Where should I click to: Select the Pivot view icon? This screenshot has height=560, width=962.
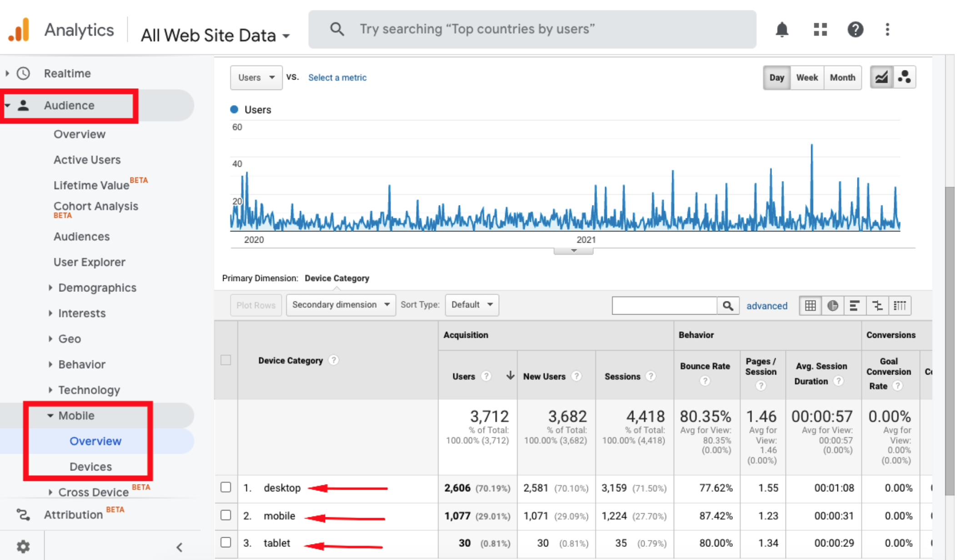coord(900,305)
